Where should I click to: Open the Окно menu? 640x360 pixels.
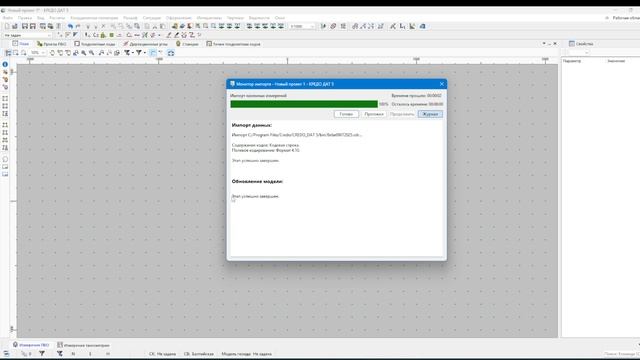pos(280,18)
